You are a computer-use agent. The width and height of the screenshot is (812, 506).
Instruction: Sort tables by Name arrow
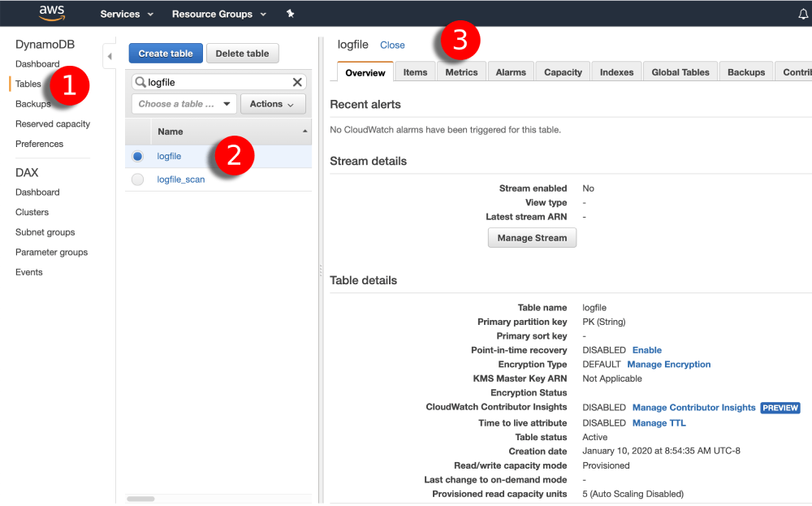point(304,132)
